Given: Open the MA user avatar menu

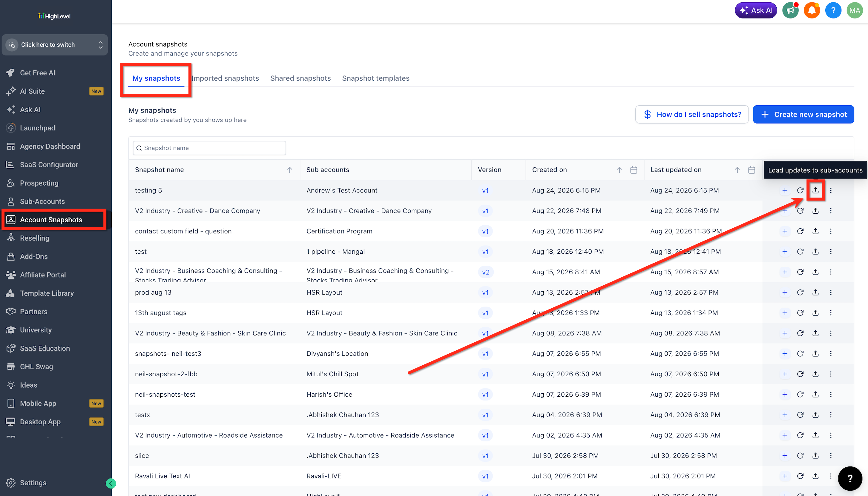Looking at the screenshot, I should [x=854, y=10].
